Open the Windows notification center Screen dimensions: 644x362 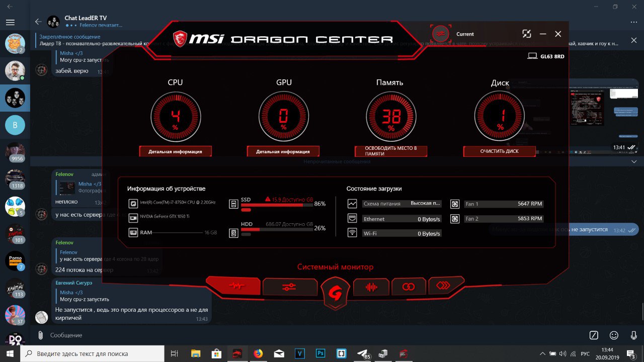pyautogui.click(x=630, y=353)
